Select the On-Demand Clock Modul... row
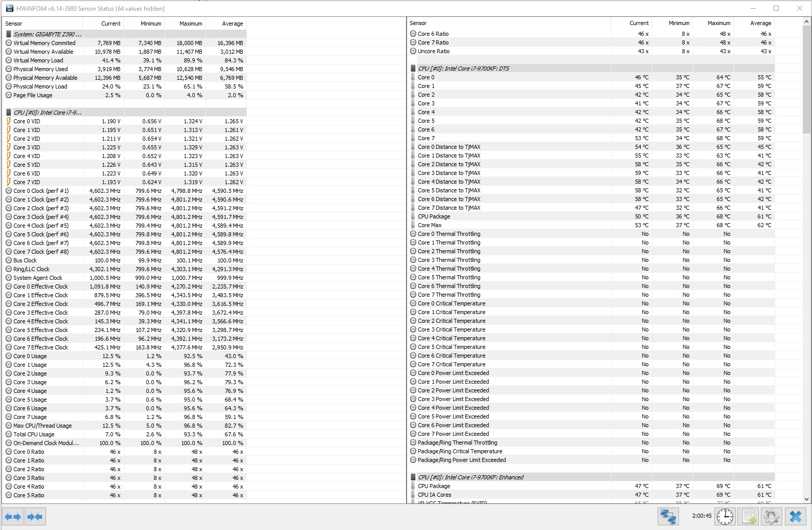 125,443
